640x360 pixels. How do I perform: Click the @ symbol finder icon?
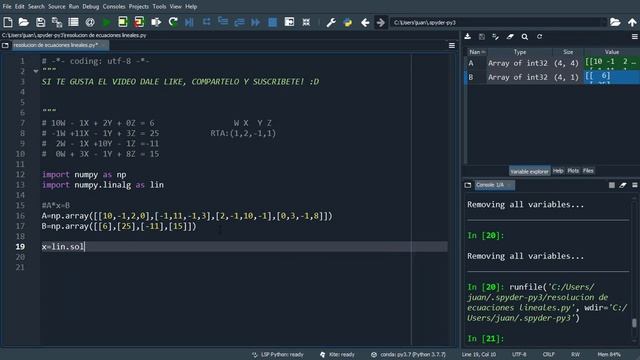pyautogui.click(x=90, y=22)
